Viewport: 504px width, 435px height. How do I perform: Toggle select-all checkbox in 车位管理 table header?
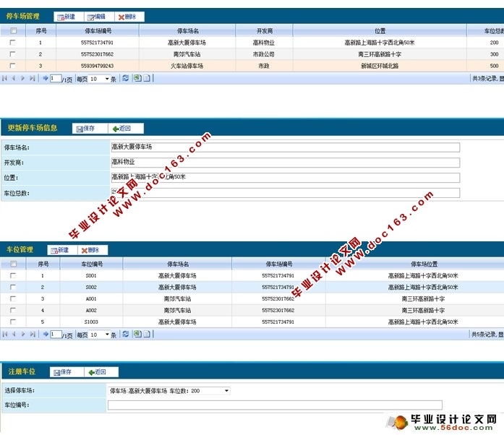click(14, 264)
